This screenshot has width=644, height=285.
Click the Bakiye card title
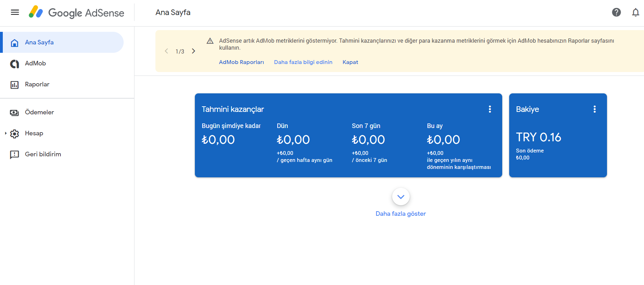point(528,109)
